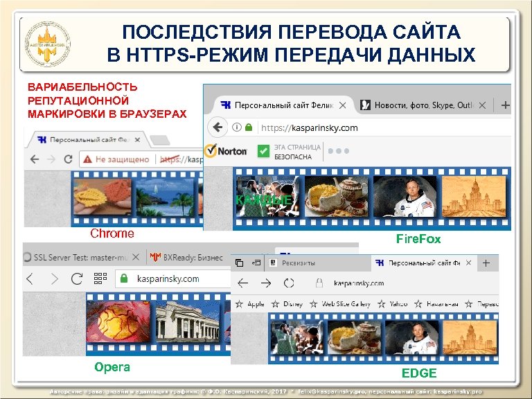Open a new tab with the Firefox plus button
This screenshot has height=399, width=532.
tap(505, 105)
